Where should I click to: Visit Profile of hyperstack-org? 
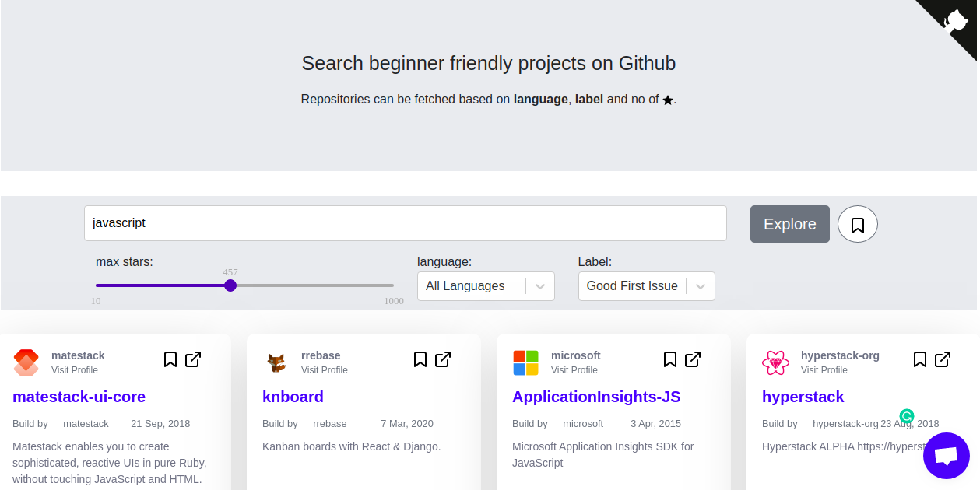click(824, 370)
